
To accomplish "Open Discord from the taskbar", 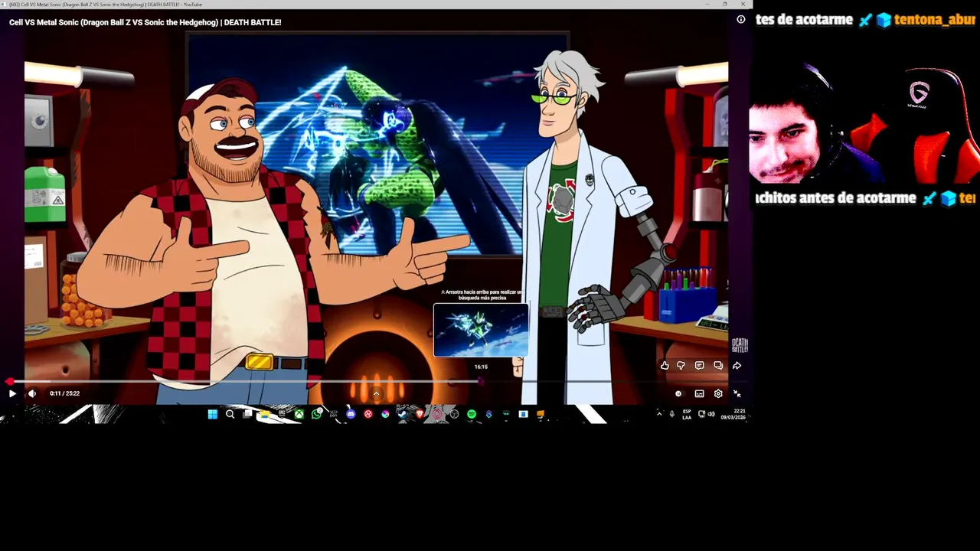I will pos(351,414).
